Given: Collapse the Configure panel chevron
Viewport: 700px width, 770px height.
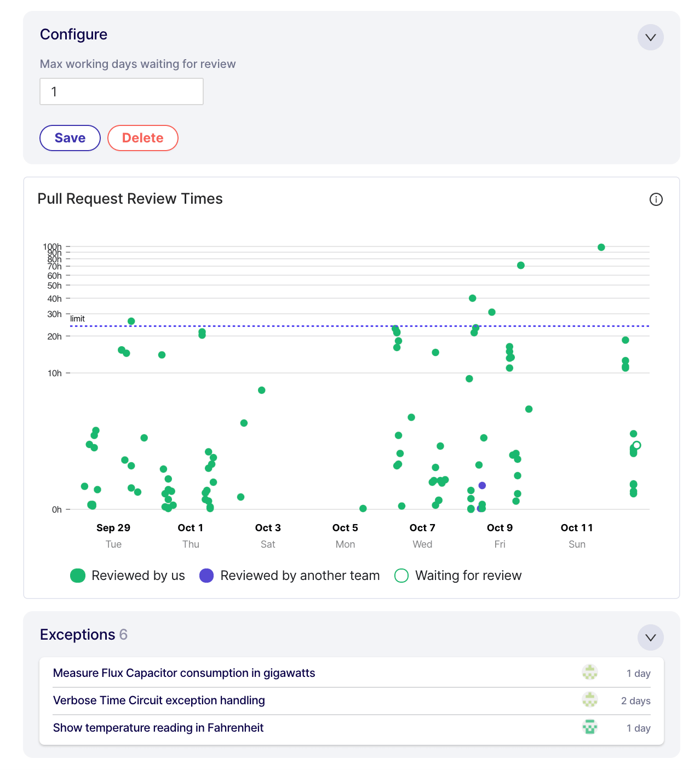Looking at the screenshot, I should (x=650, y=37).
